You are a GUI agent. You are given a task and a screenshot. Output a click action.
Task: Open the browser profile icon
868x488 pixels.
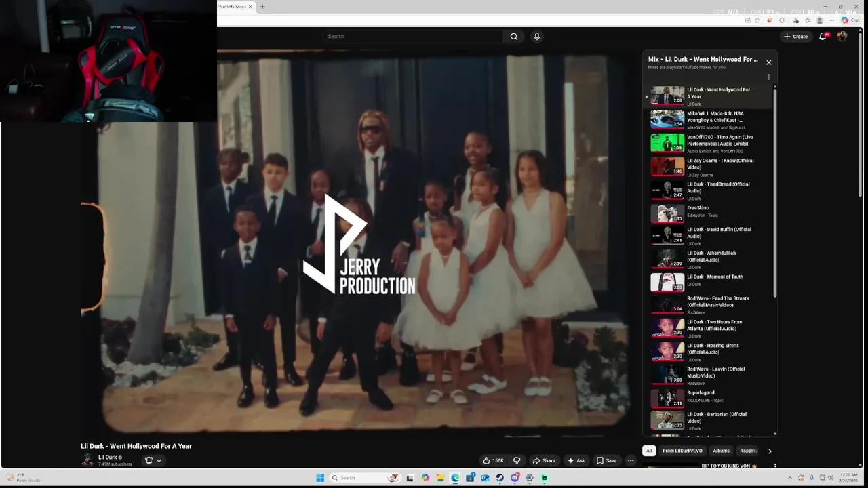[820, 20]
